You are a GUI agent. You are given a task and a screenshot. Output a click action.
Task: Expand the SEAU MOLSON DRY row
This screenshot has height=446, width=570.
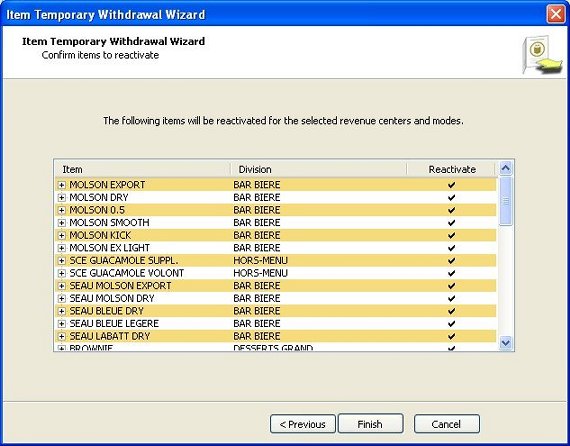61,298
